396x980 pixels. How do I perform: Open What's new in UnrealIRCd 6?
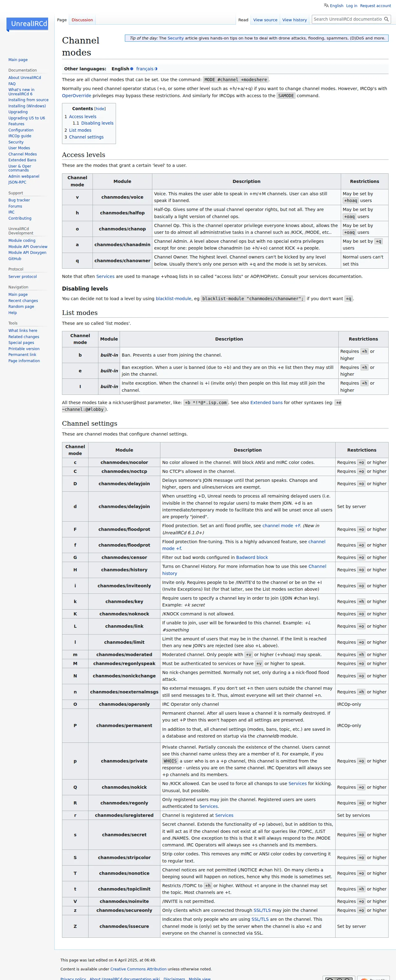click(x=21, y=92)
